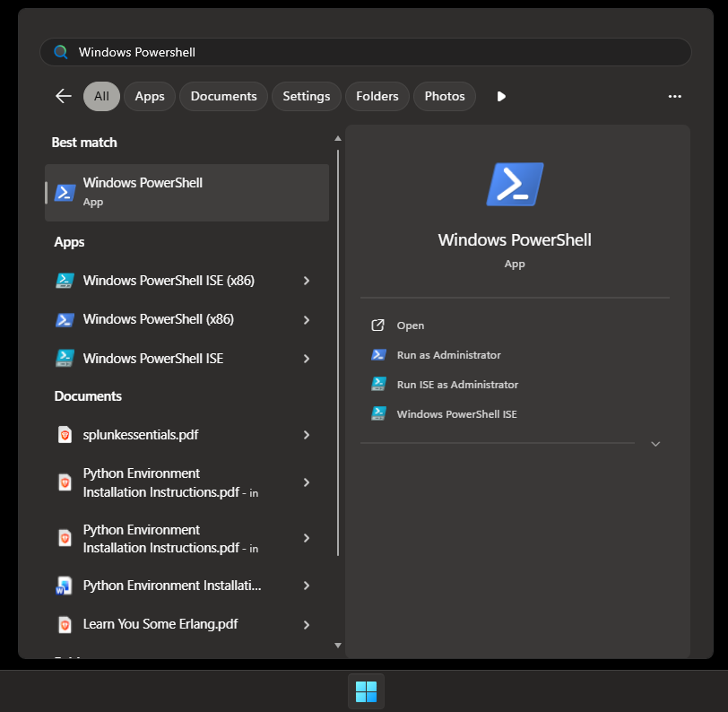
Task: Select the All filter tab
Action: (x=101, y=96)
